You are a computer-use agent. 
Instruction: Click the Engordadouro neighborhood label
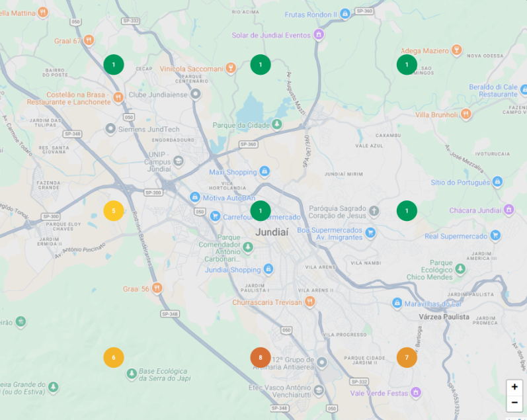tap(173, 140)
